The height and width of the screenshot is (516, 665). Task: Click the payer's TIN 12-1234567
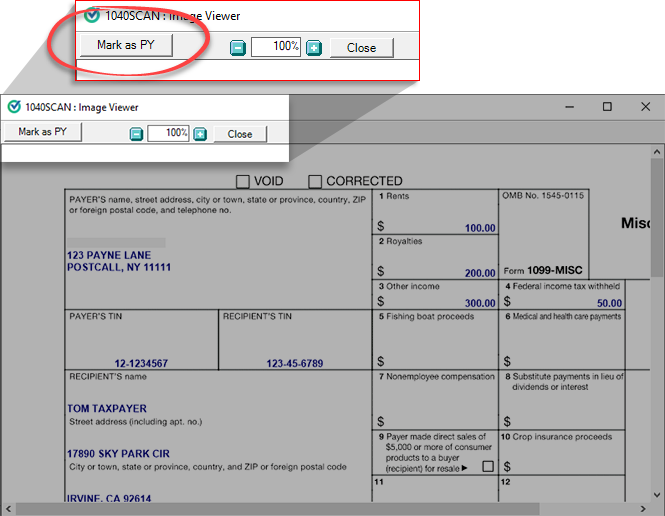click(141, 363)
